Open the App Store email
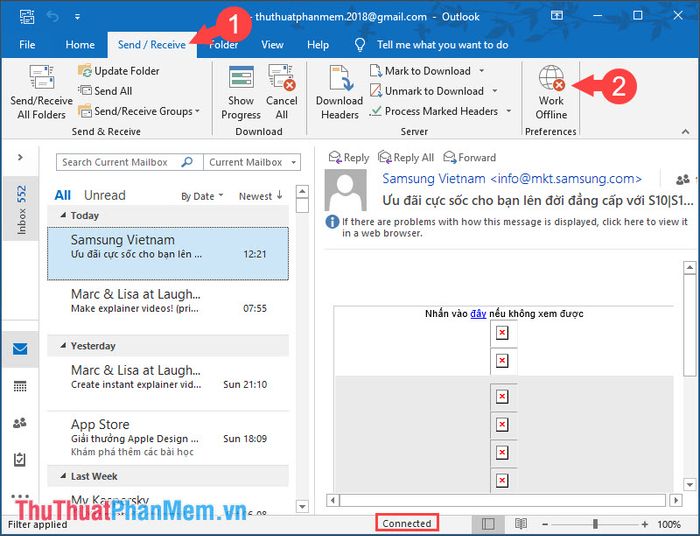Image resolution: width=700 pixels, height=536 pixels. click(168, 437)
